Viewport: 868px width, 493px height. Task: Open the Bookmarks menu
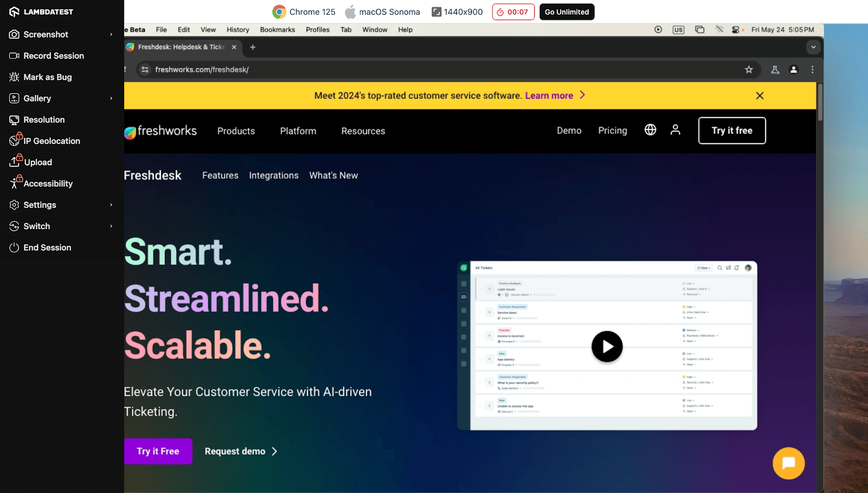coord(277,30)
